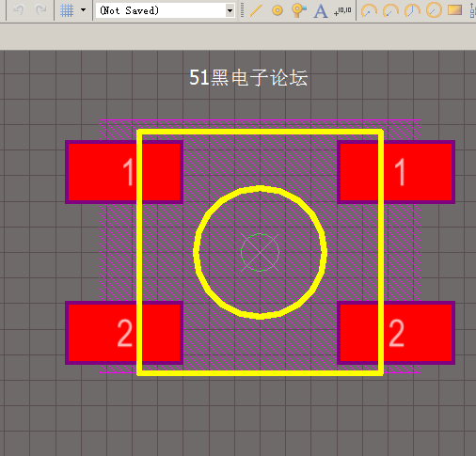Select the top-right pad numbered 1
The width and height of the screenshot is (476, 456).
point(396,172)
